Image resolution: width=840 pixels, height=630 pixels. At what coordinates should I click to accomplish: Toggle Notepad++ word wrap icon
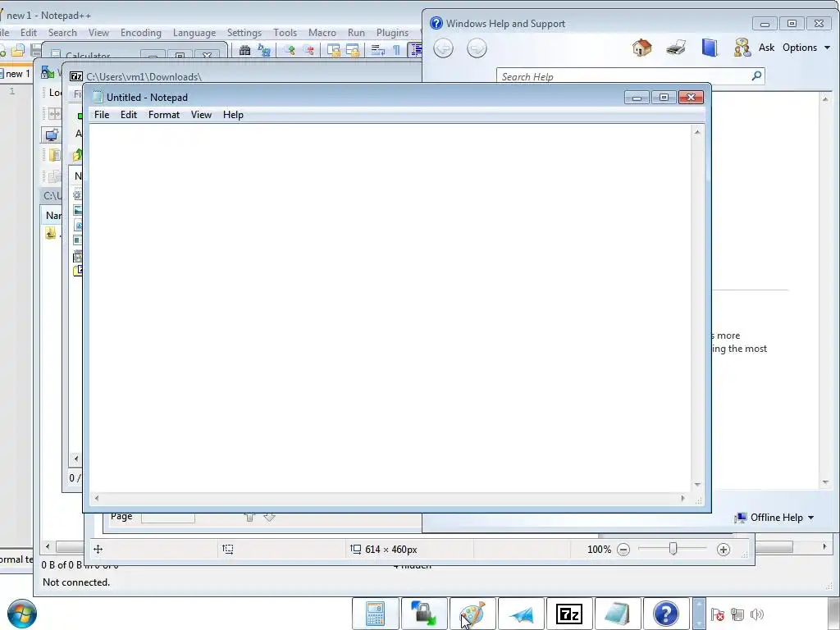click(x=377, y=50)
